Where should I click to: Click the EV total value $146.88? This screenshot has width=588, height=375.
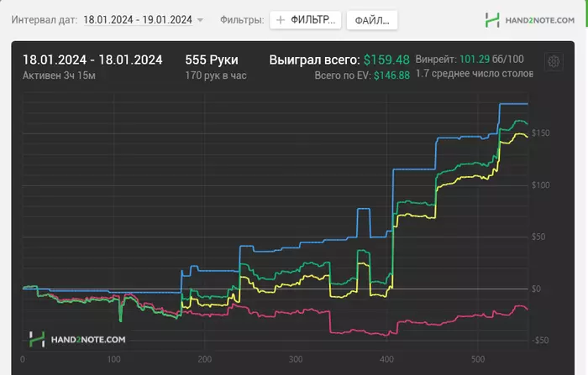click(x=391, y=76)
